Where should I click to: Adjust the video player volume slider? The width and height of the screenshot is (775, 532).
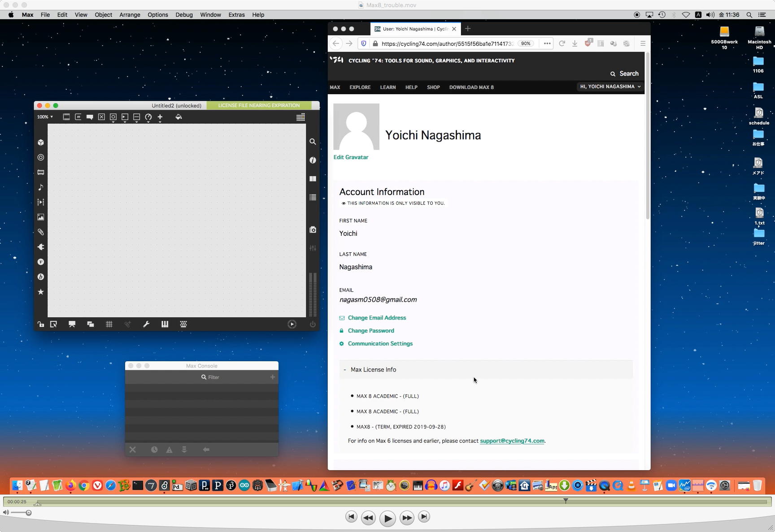click(x=21, y=513)
